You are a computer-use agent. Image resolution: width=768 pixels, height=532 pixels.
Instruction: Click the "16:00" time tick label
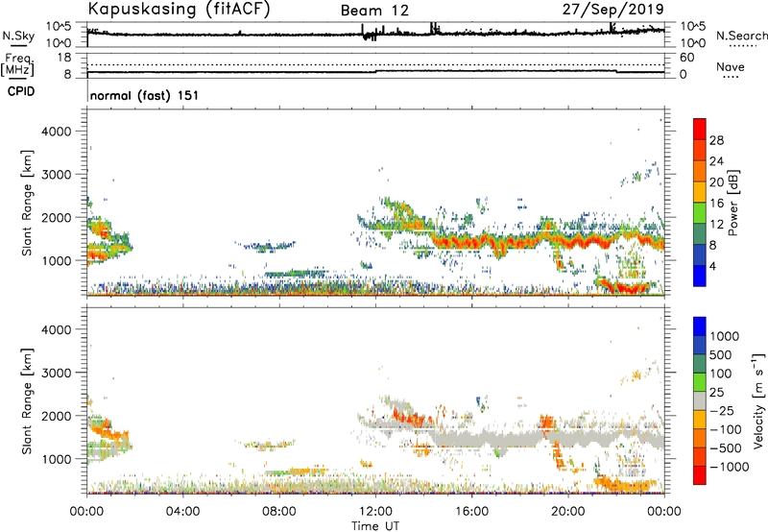(472, 512)
